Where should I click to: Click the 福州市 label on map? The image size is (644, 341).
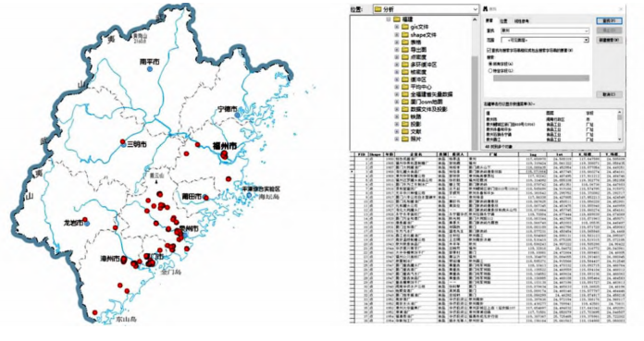click(224, 146)
